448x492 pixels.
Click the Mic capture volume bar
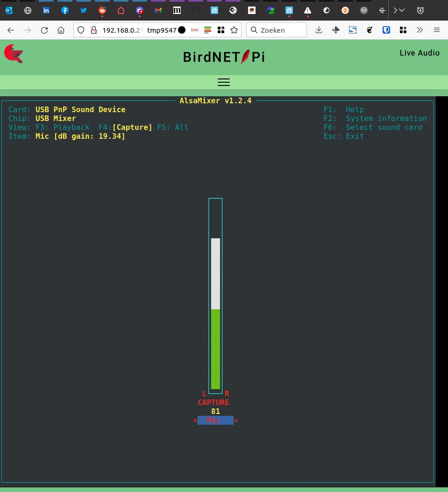[x=215, y=296]
